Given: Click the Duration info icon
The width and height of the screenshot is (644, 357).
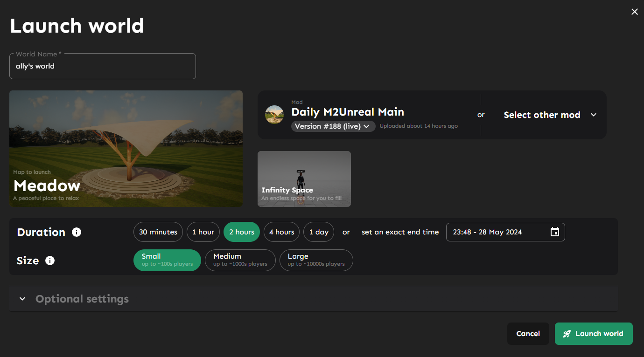Looking at the screenshot, I should (x=77, y=232).
